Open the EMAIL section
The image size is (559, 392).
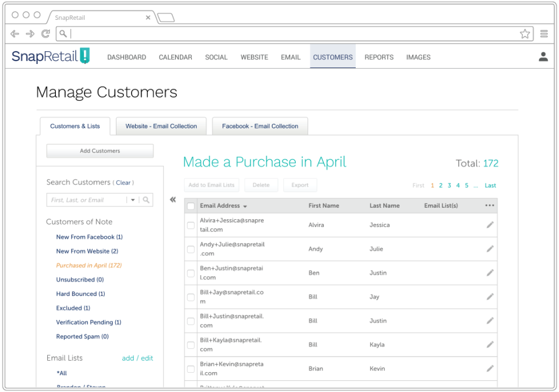(291, 57)
